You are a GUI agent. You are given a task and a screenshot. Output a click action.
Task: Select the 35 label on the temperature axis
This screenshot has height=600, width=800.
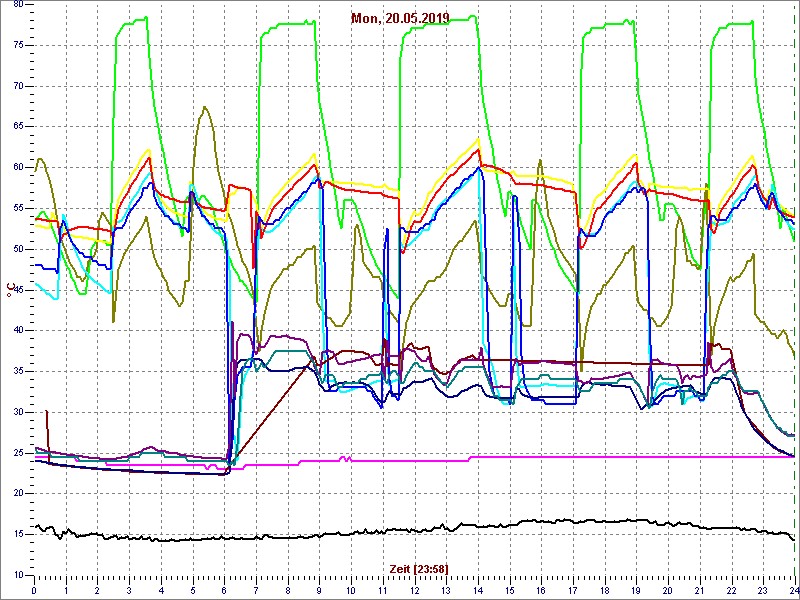tap(18, 371)
